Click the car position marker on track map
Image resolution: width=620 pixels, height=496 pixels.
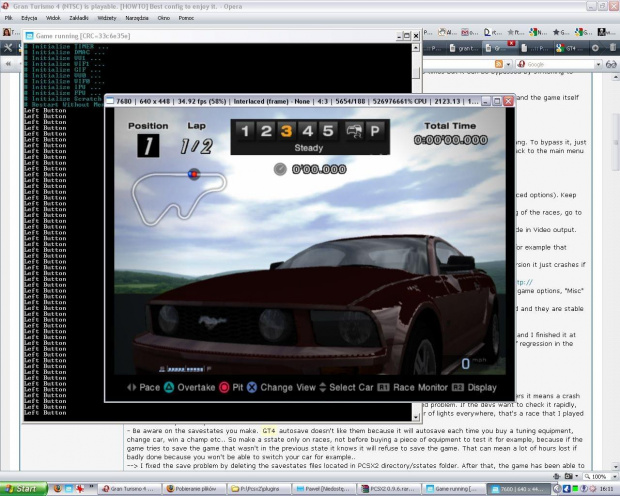point(194,174)
